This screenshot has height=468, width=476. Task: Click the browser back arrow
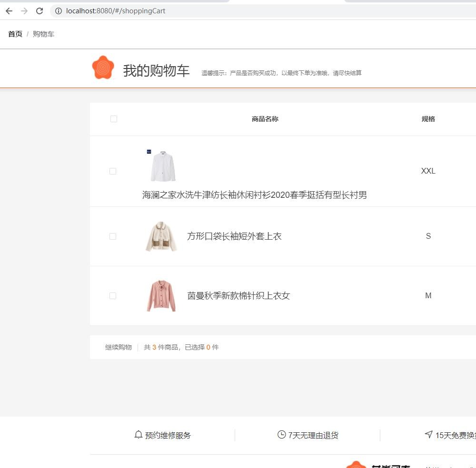tap(9, 11)
